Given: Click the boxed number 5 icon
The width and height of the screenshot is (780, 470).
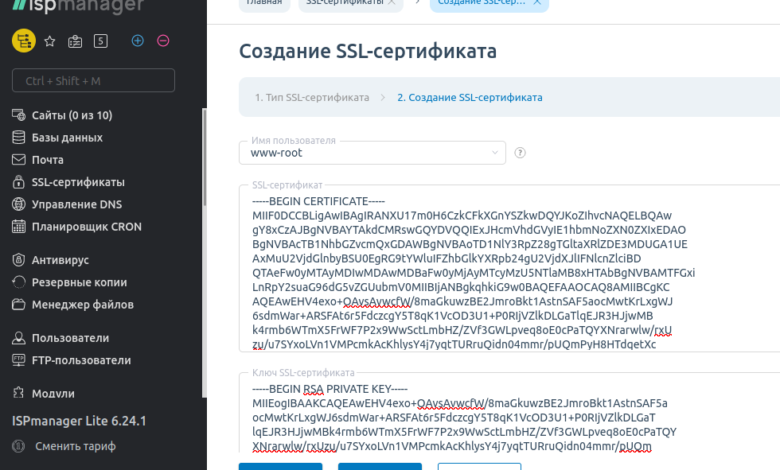Looking at the screenshot, I should 100,41.
